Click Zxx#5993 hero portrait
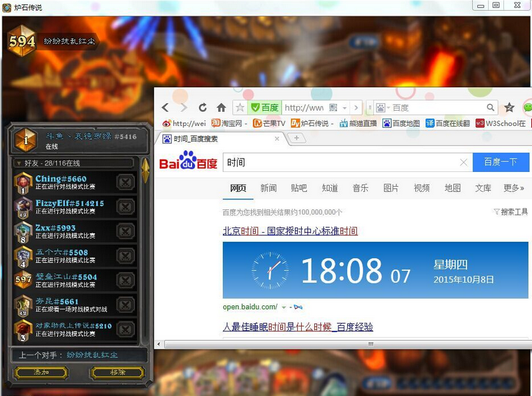Screen dimensions: 532x396 pos(23,232)
